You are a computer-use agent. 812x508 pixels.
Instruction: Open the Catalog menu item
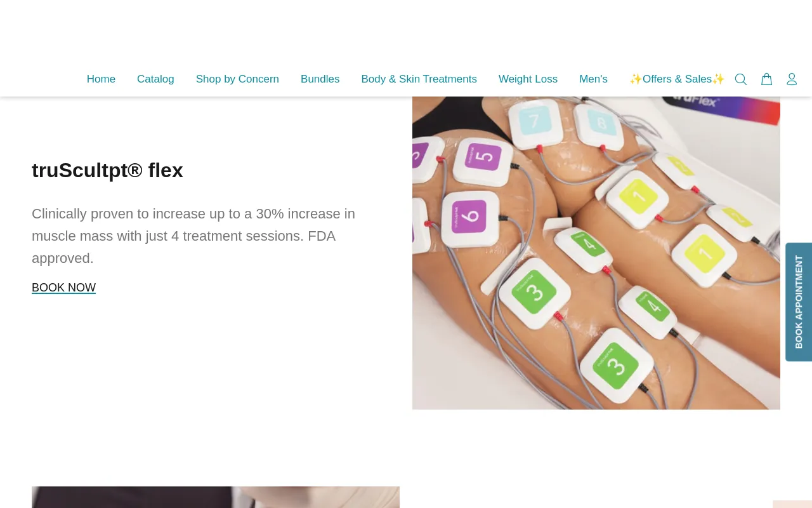click(155, 79)
